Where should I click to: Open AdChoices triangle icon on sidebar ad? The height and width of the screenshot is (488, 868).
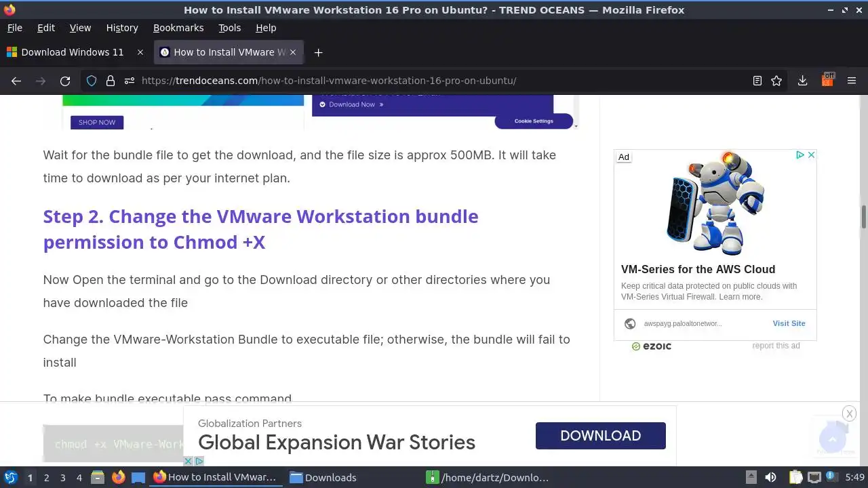[x=800, y=155]
